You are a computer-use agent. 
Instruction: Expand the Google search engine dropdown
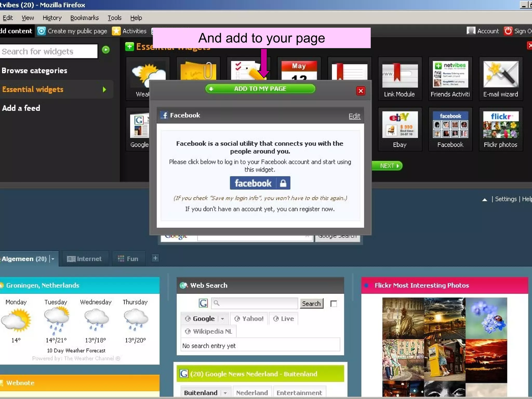tap(222, 319)
